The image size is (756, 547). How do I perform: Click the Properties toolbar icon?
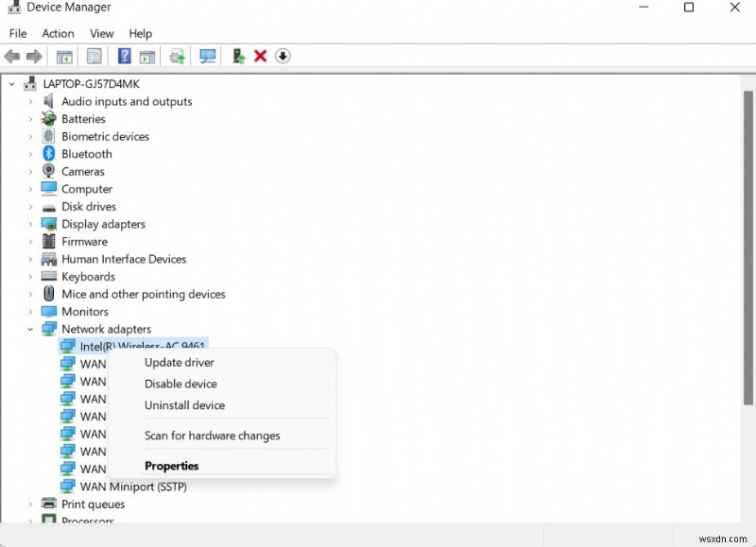click(x=94, y=57)
